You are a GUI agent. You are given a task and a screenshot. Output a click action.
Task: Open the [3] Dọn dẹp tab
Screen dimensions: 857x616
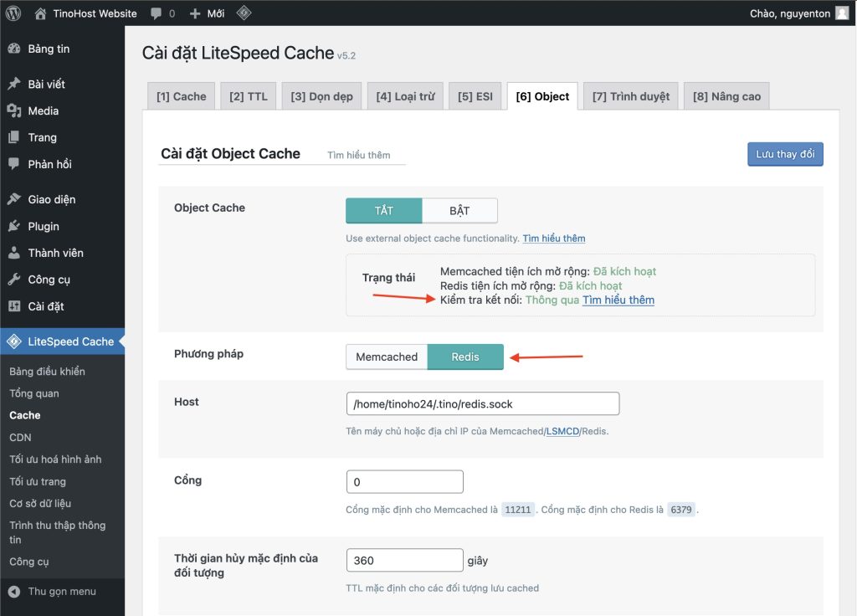[x=322, y=96]
